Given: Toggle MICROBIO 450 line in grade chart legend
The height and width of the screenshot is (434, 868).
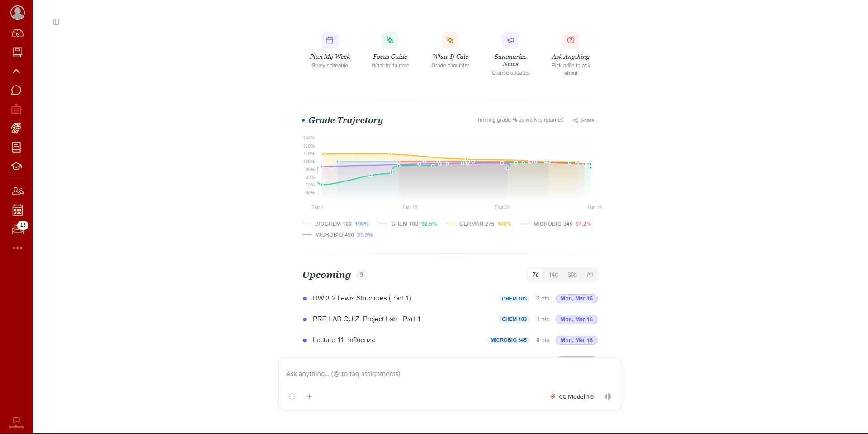Looking at the screenshot, I should (337, 234).
